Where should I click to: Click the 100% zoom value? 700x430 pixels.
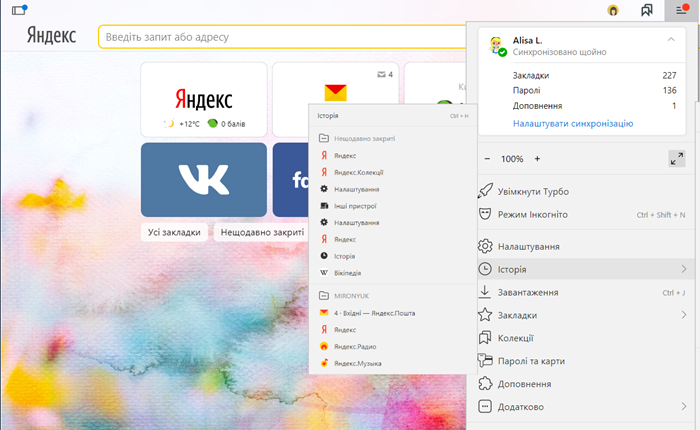point(512,159)
